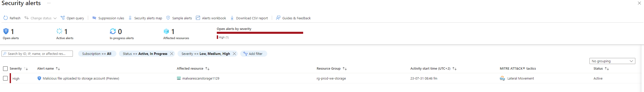This screenshot has height=92, width=644.
Task: Click the ellipsis next to Security alerts title
Action: click(x=49, y=3)
